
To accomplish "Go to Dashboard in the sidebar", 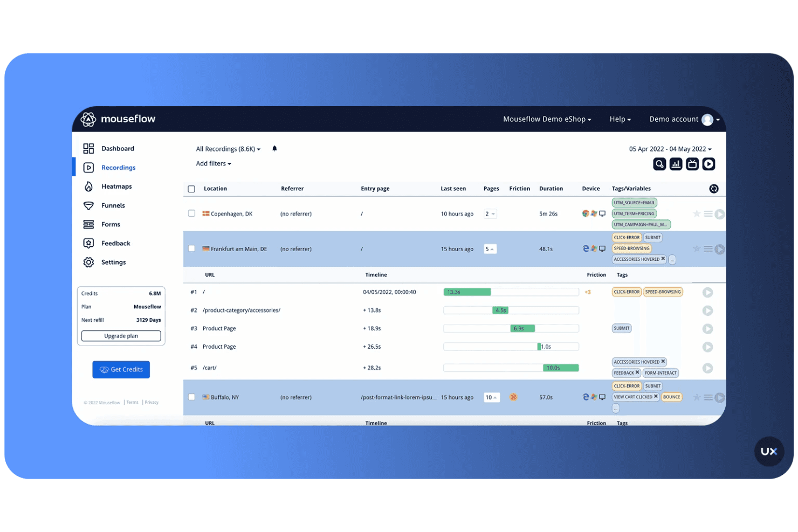I will point(109,149).
